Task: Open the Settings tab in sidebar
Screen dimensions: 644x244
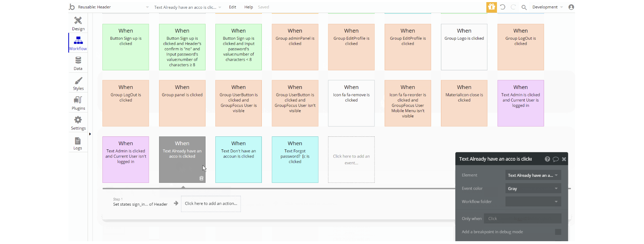Action: tap(78, 123)
